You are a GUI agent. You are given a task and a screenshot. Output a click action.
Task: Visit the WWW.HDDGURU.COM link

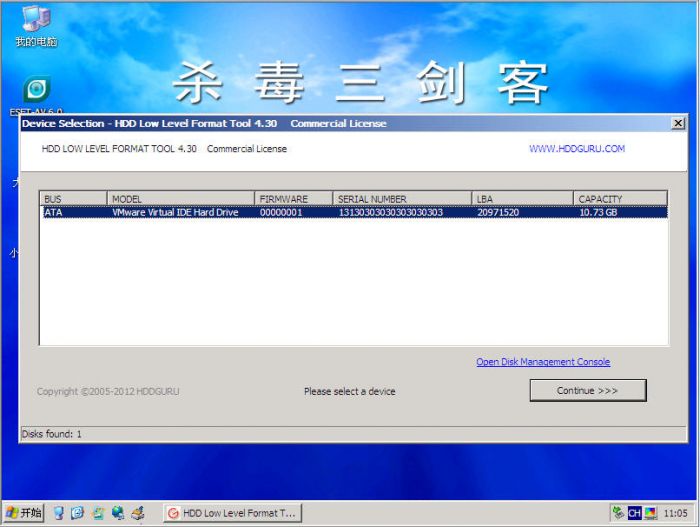click(x=577, y=149)
